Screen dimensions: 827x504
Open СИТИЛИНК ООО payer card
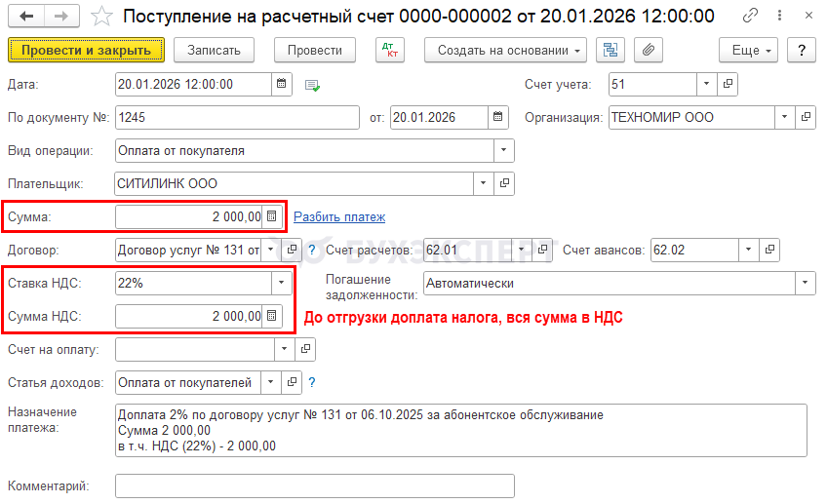[504, 183]
